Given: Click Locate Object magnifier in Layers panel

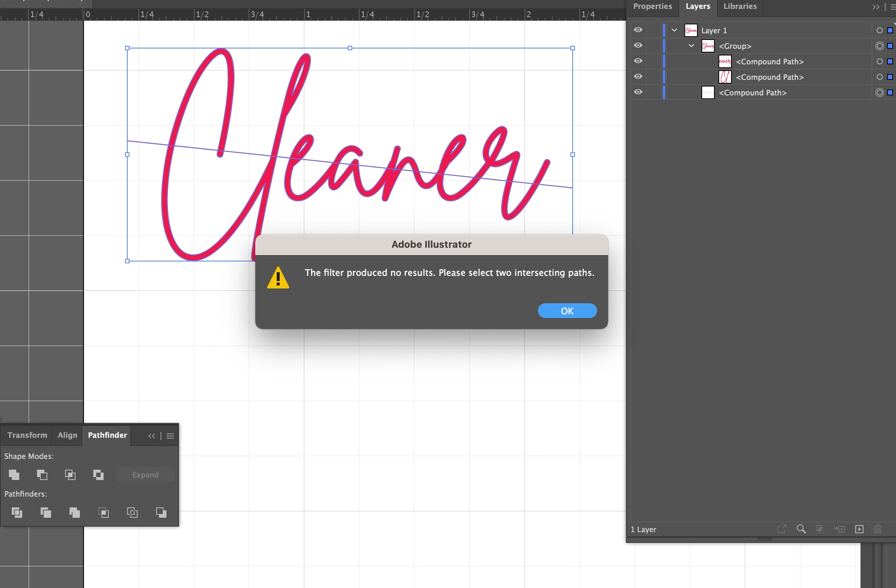Looking at the screenshot, I should [801, 529].
